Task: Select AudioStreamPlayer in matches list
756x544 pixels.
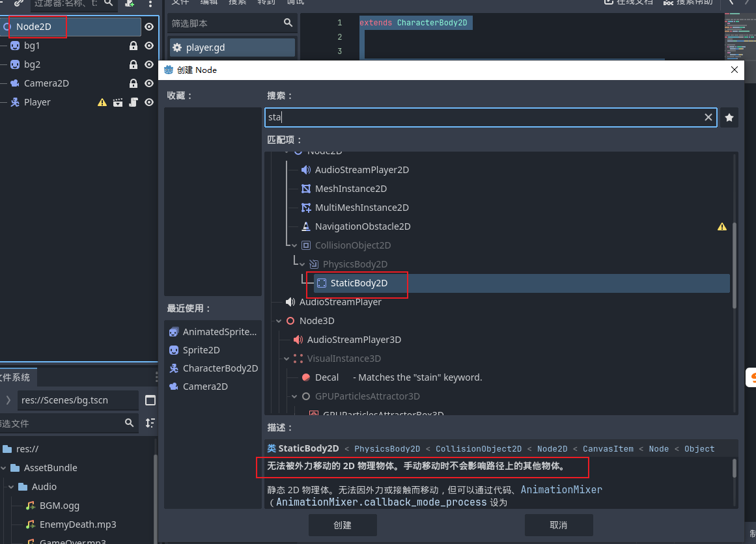Action: [x=341, y=302]
